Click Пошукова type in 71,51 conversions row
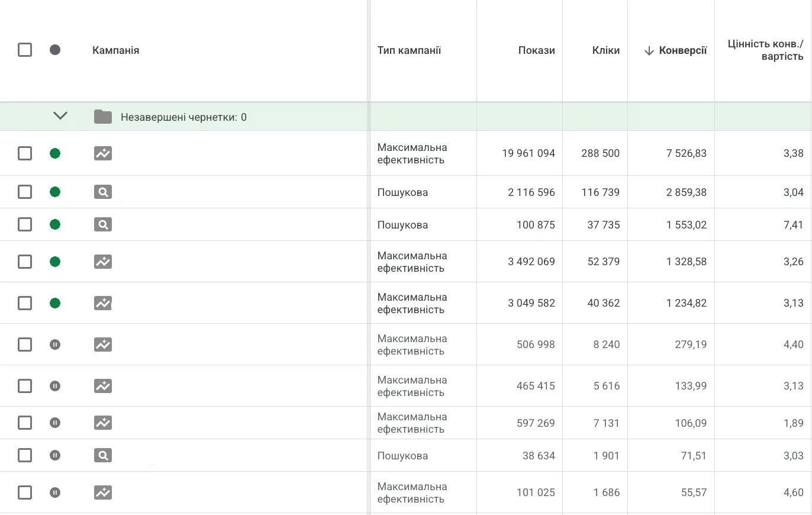The image size is (812, 515). point(402,456)
